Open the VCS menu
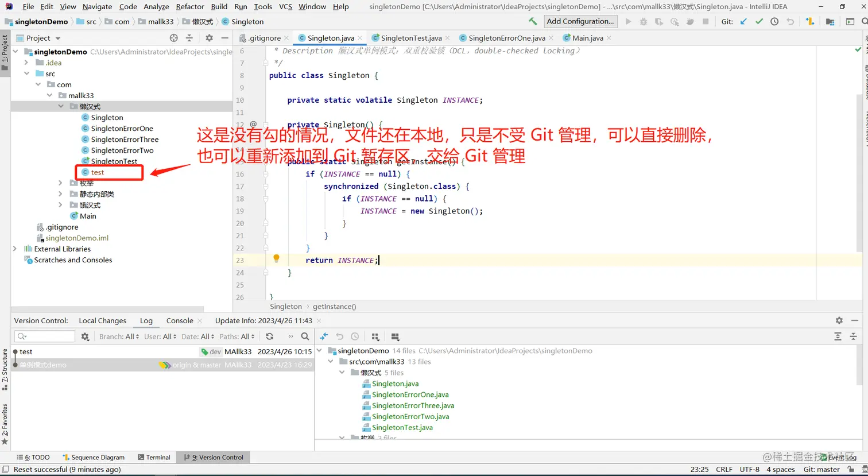Viewport: 868px width, 476px height. 285,6
